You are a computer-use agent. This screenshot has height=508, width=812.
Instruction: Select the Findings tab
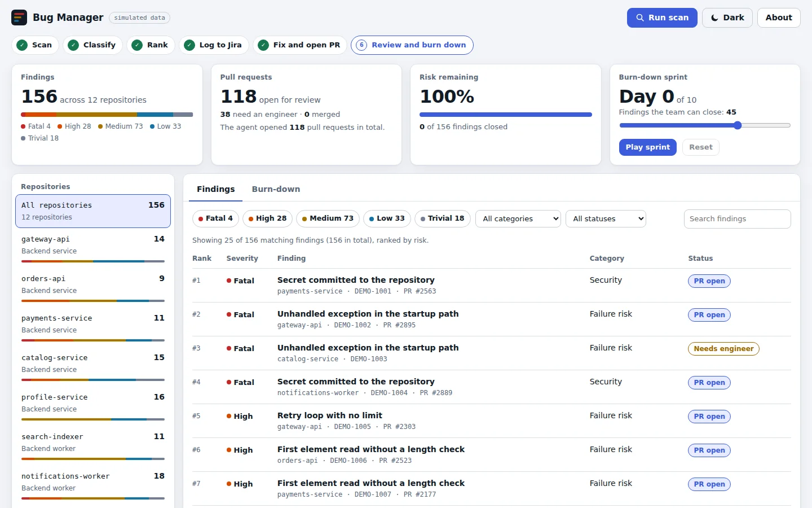click(x=215, y=189)
